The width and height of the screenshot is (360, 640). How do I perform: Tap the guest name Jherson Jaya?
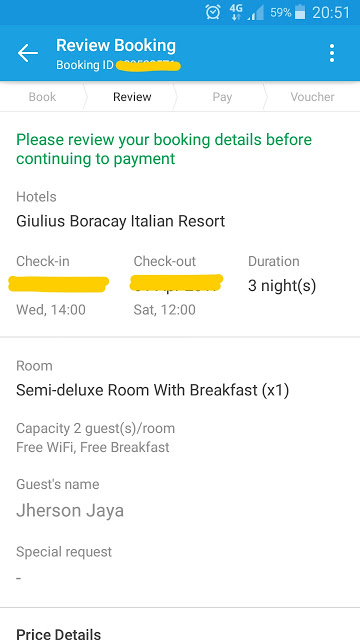pyautogui.click(x=70, y=511)
